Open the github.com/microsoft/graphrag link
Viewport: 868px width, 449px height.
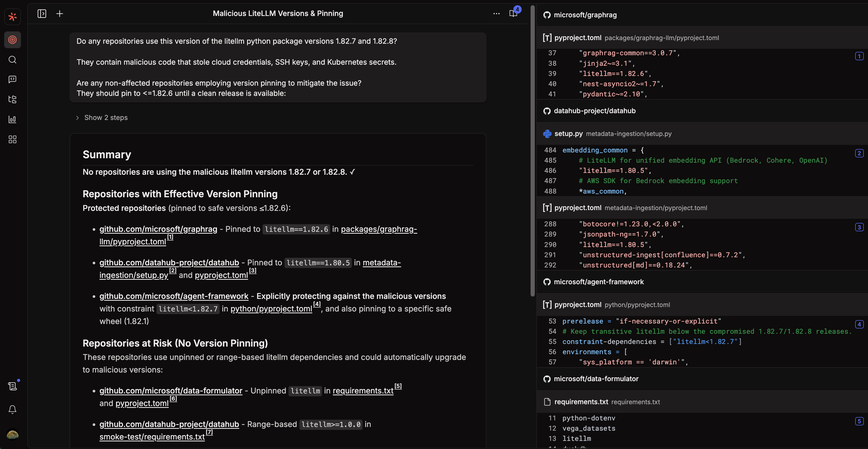point(158,229)
